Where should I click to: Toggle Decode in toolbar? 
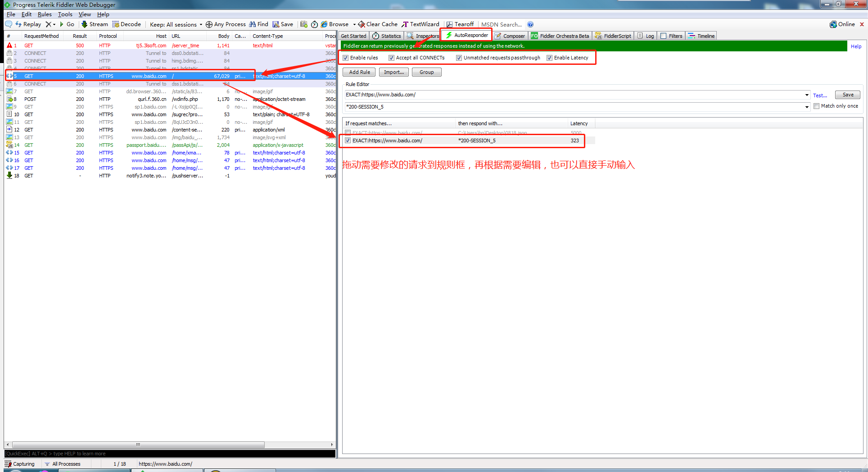click(x=127, y=24)
